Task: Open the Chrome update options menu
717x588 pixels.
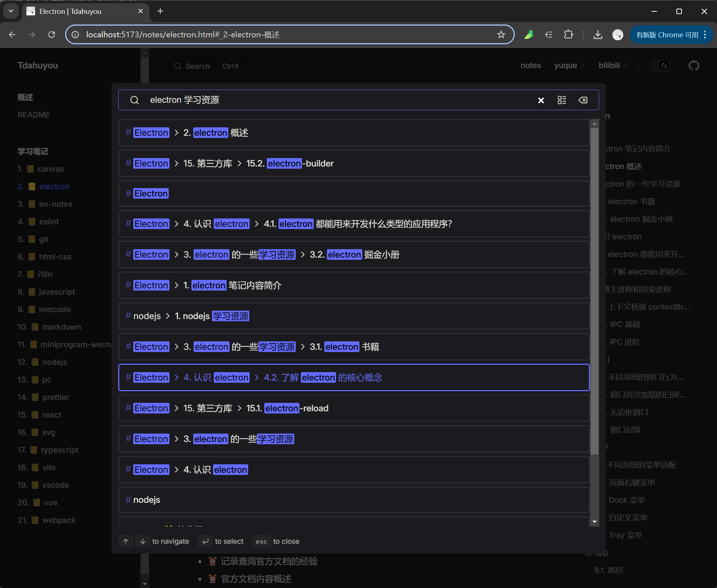Action: [x=705, y=35]
